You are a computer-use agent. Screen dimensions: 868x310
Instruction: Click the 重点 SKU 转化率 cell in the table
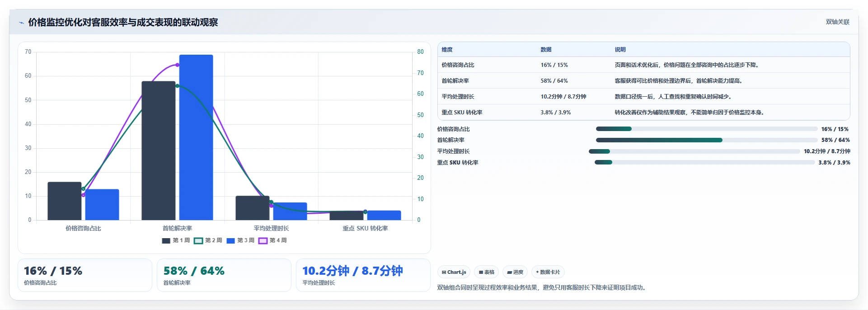point(462,113)
